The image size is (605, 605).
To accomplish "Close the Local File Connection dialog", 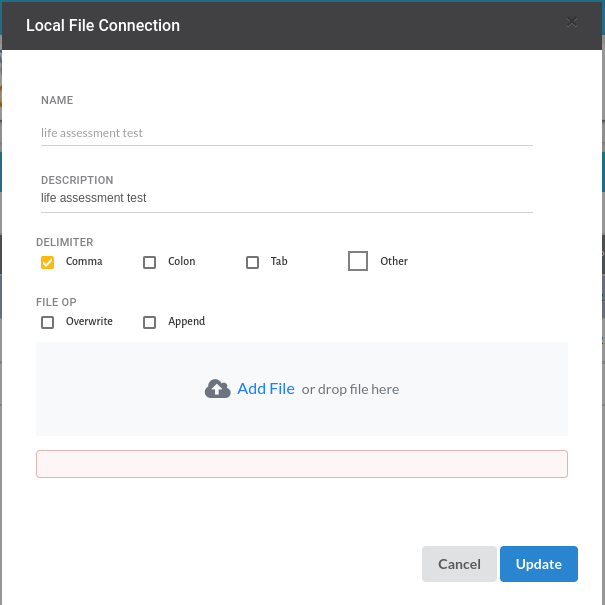I will click(571, 22).
